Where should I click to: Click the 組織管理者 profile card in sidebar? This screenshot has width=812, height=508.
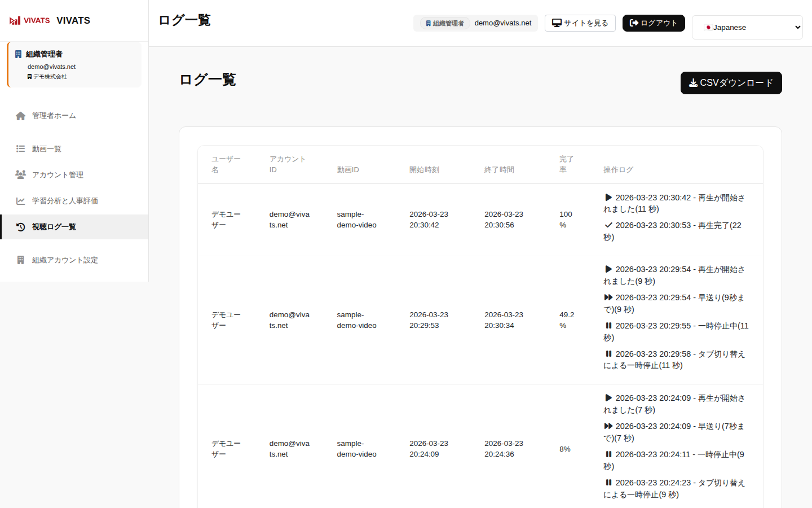coord(74,65)
